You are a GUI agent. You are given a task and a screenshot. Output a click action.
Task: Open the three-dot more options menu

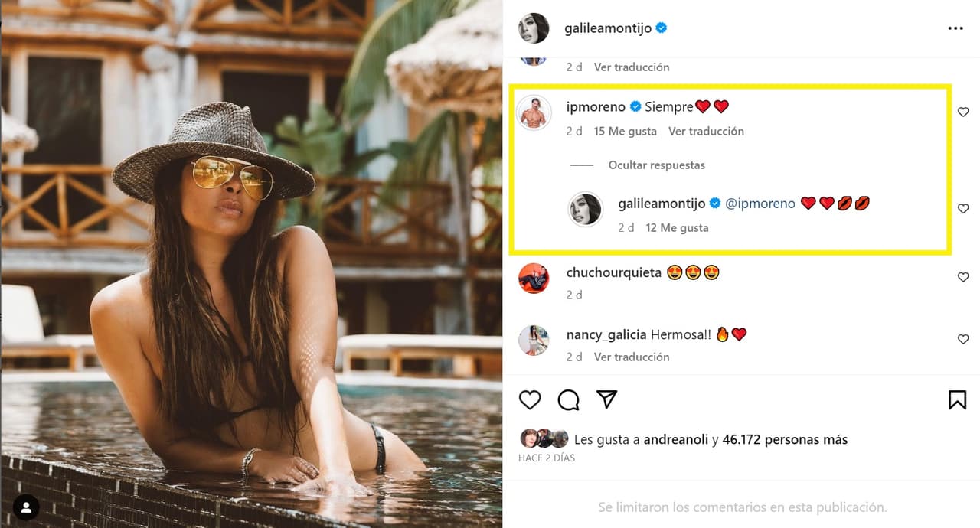pos(955,28)
